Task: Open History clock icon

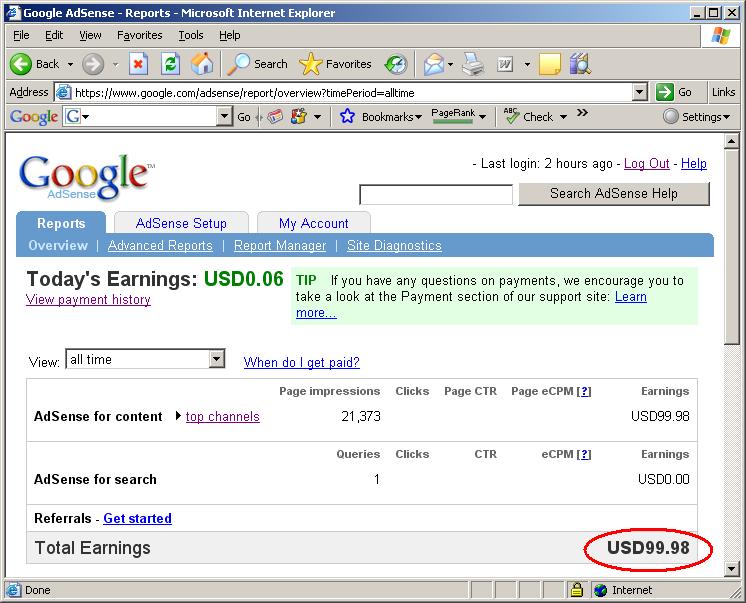Action: point(396,64)
